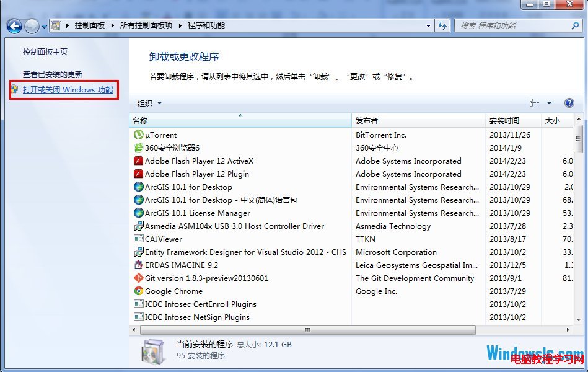Click Entity Framework Designer icon
This screenshot has height=372, width=588.
pos(138,252)
